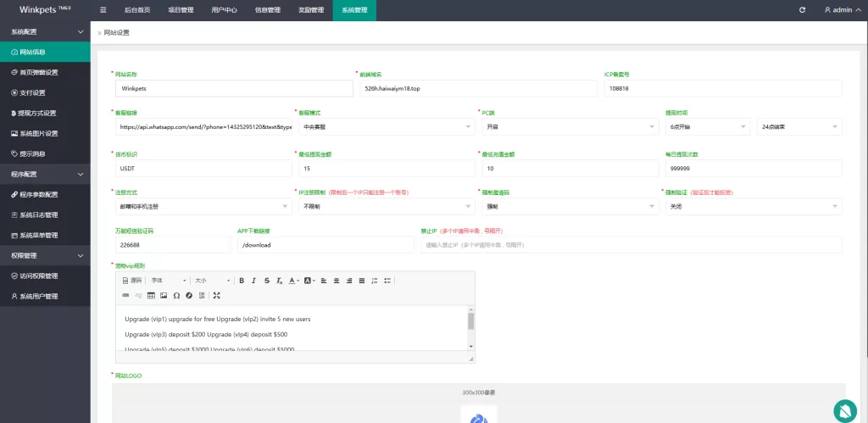Click the remove format icon
The width and height of the screenshot is (868, 423).
pos(280,281)
